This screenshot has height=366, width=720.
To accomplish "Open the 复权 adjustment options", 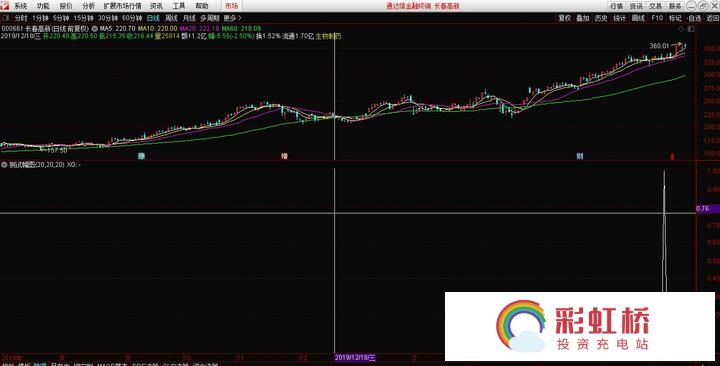I will (564, 18).
